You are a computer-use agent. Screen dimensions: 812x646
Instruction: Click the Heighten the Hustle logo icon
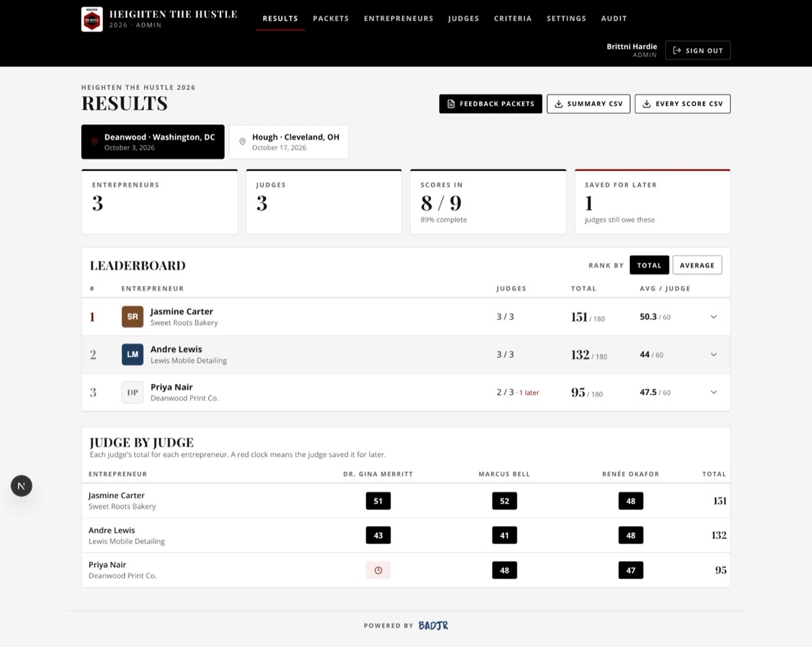[x=92, y=19]
